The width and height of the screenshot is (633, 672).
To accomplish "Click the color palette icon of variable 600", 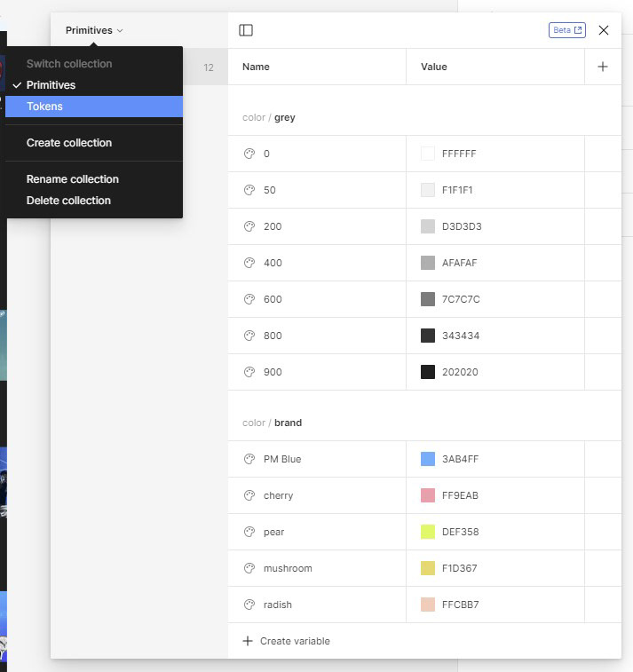I will coord(249,299).
